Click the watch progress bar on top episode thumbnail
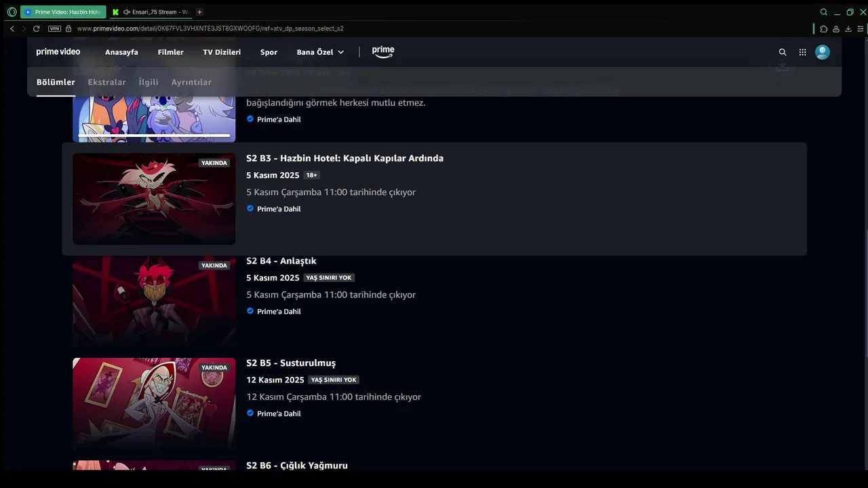 pos(154,136)
